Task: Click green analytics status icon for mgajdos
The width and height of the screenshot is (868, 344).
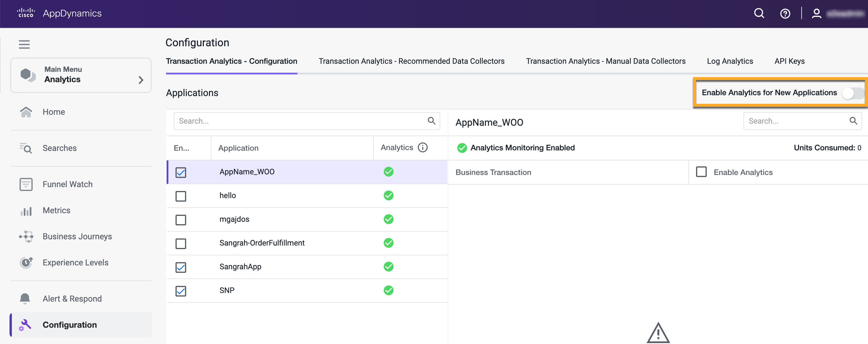Action: point(389,219)
